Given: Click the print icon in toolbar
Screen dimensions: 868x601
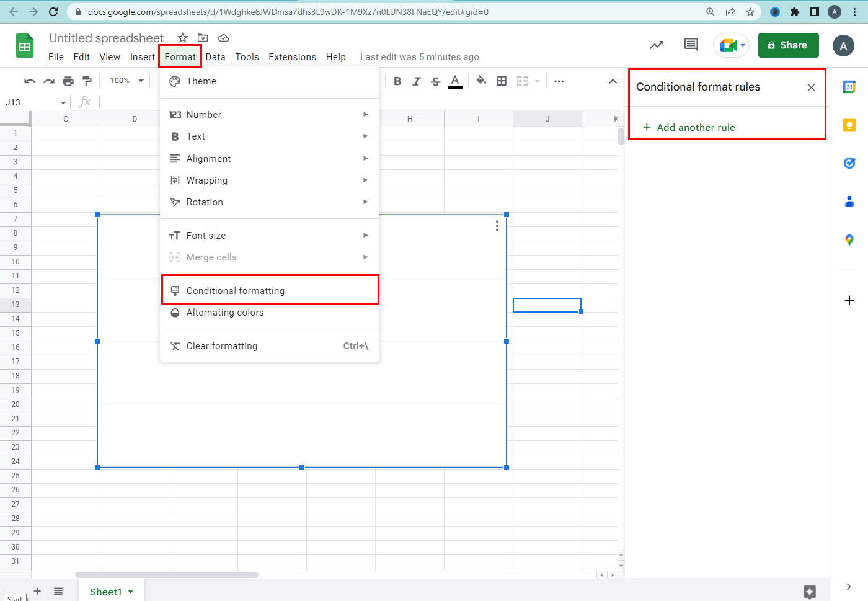Looking at the screenshot, I should (68, 81).
